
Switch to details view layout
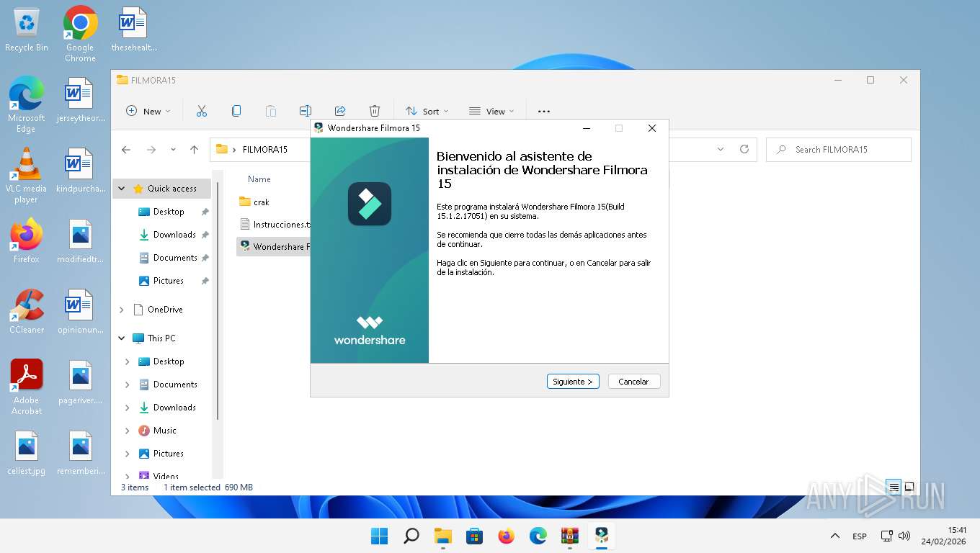coord(894,487)
